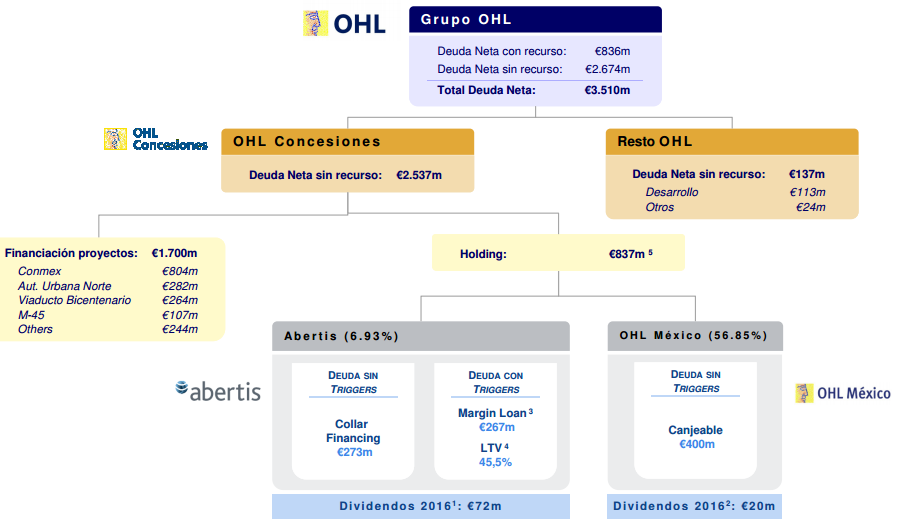Viewport: 900px width, 530px height.
Task: Click the €24m value
Action: 810,207
